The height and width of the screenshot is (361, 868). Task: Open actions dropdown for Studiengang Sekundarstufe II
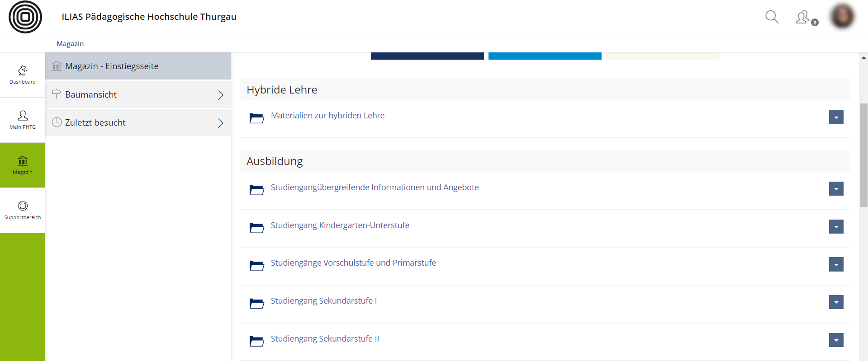pyautogui.click(x=836, y=340)
